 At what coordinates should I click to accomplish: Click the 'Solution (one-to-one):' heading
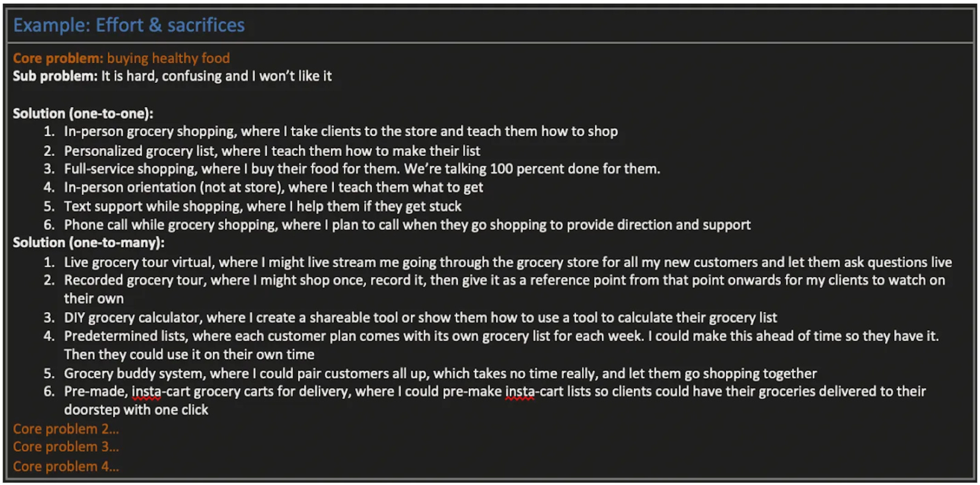pos(83,113)
